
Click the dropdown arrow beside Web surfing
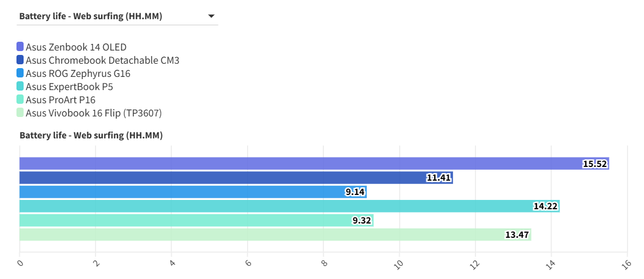click(211, 16)
